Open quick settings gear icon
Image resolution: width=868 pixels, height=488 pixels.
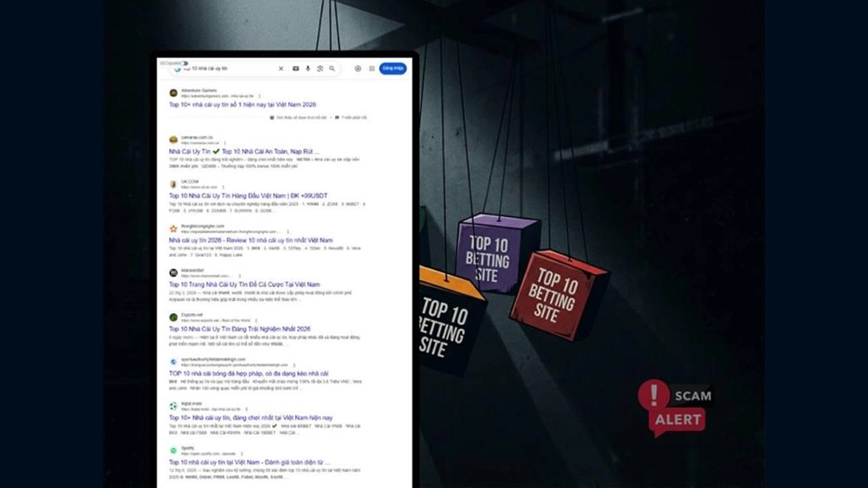(x=357, y=69)
